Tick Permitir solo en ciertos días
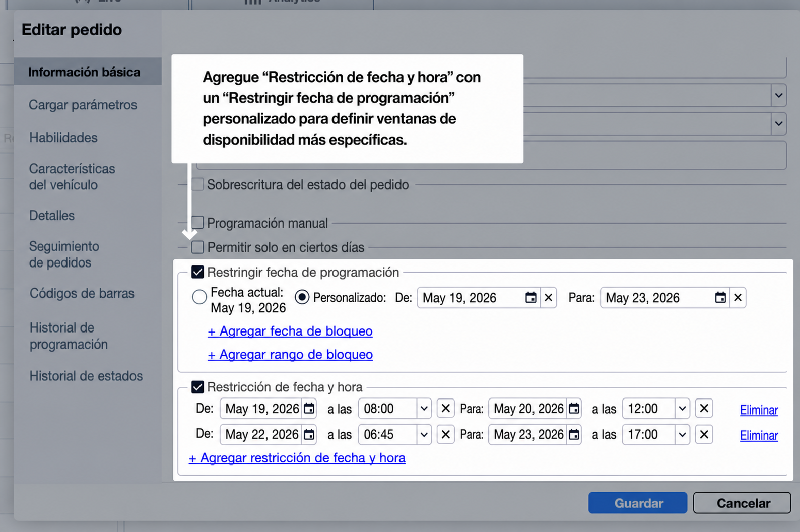The width and height of the screenshot is (800, 532). tap(198, 247)
